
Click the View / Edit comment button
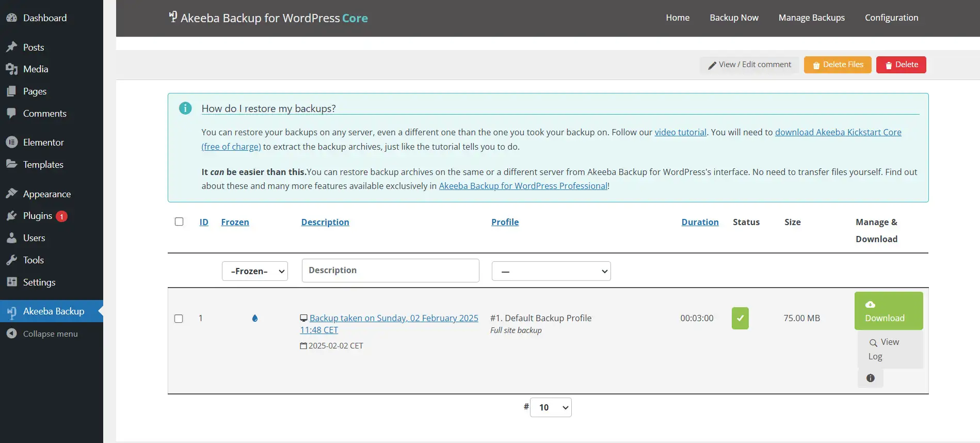(749, 65)
